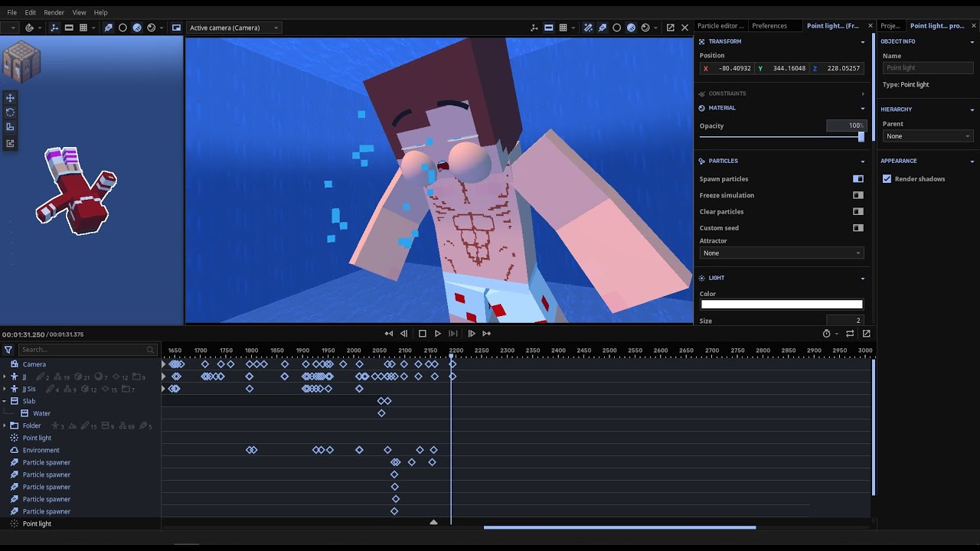Switch to the Particle editor tab
This screenshot has height=551, width=980.
(720, 26)
